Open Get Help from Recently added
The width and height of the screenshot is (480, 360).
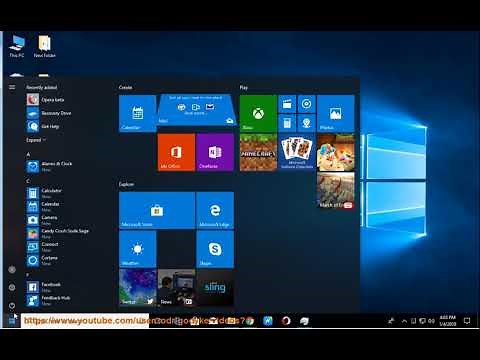coord(67,126)
